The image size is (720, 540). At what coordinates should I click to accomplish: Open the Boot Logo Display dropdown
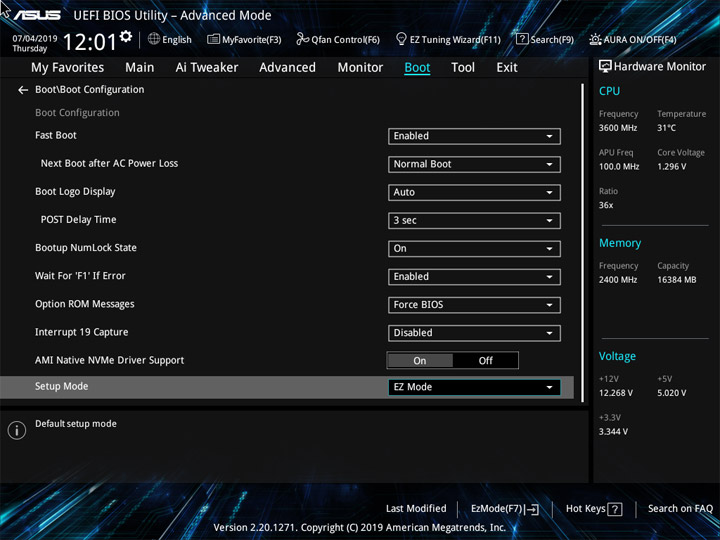[474, 192]
